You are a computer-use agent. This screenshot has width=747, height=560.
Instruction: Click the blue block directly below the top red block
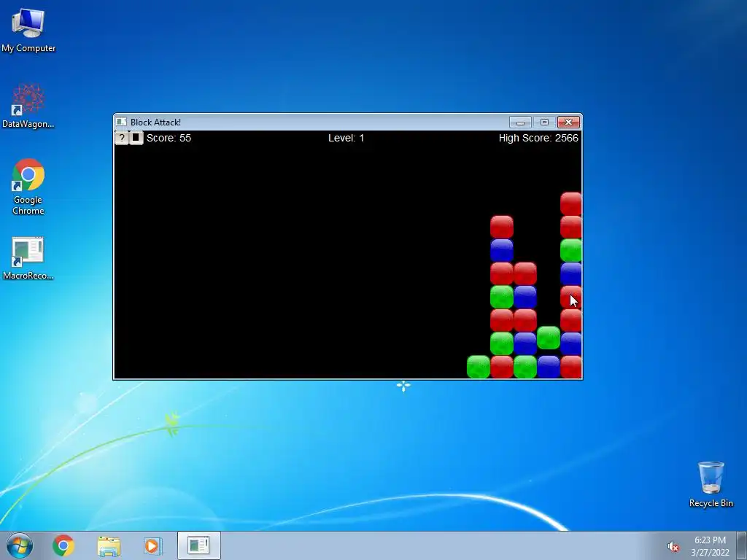502,251
